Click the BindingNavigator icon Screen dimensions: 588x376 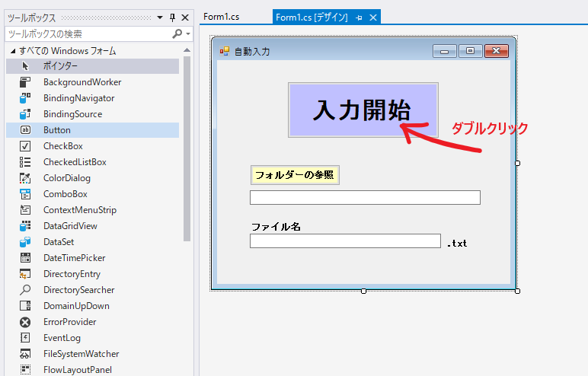click(x=25, y=98)
